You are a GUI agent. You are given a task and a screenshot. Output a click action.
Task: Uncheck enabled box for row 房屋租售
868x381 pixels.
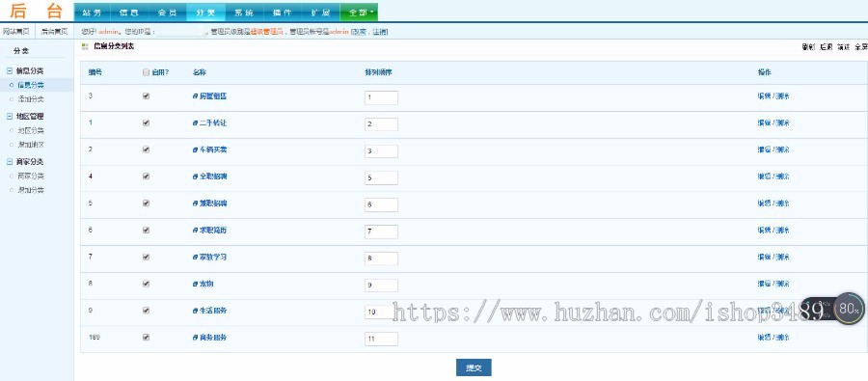click(x=147, y=95)
